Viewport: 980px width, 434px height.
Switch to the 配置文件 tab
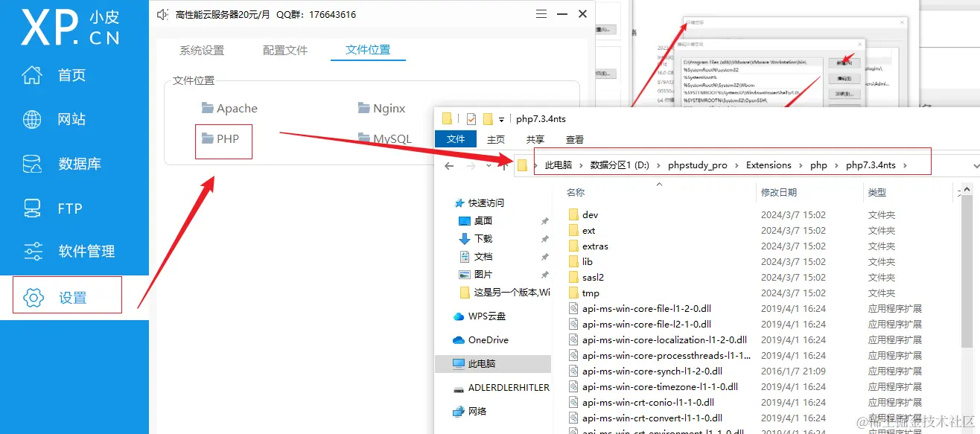(x=285, y=50)
